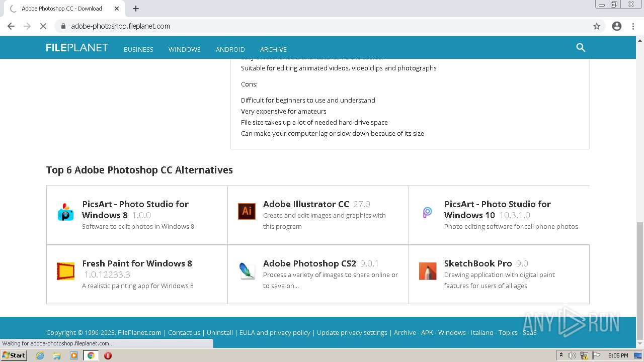The height and width of the screenshot is (362, 644).
Task: Click the PicsArt Windows 8 app icon
Action: pos(65,213)
